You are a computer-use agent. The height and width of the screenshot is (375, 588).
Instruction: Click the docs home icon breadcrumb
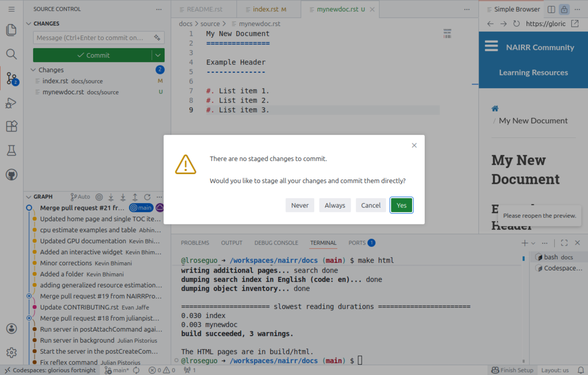[x=495, y=108]
